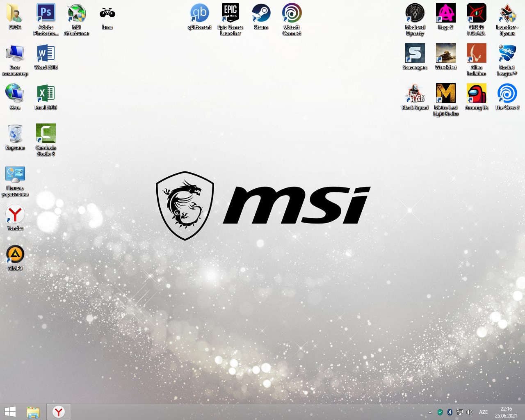Select Black Squad game icon
Image resolution: width=525 pixels, height=420 pixels.
[x=415, y=98]
